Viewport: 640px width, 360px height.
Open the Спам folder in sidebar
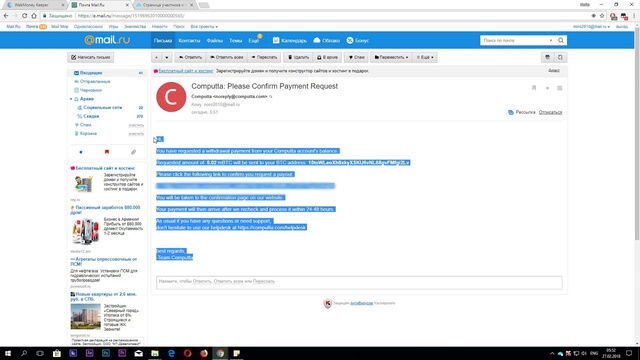[86, 125]
